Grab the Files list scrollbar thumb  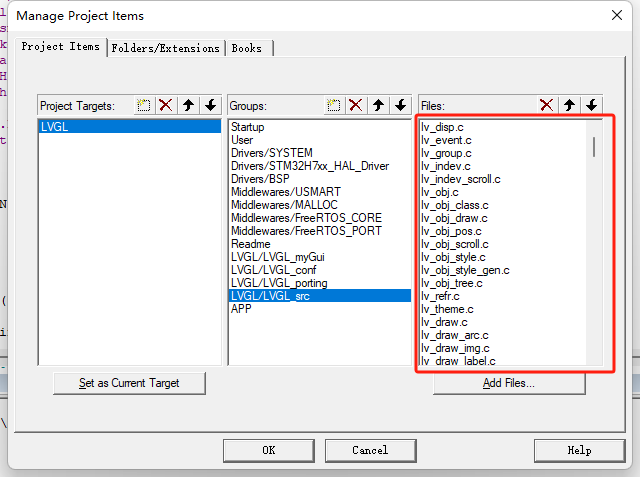point(594,147)
